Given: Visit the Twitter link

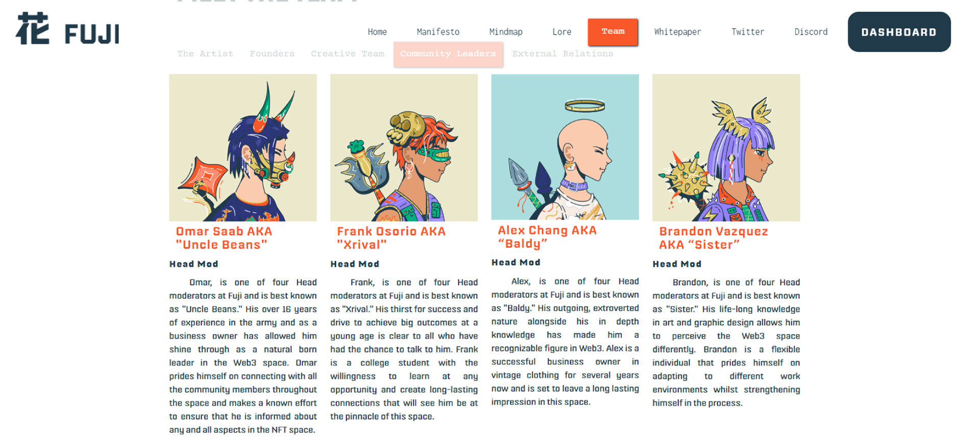Looking at the screenshot, I should coord(748,32).
